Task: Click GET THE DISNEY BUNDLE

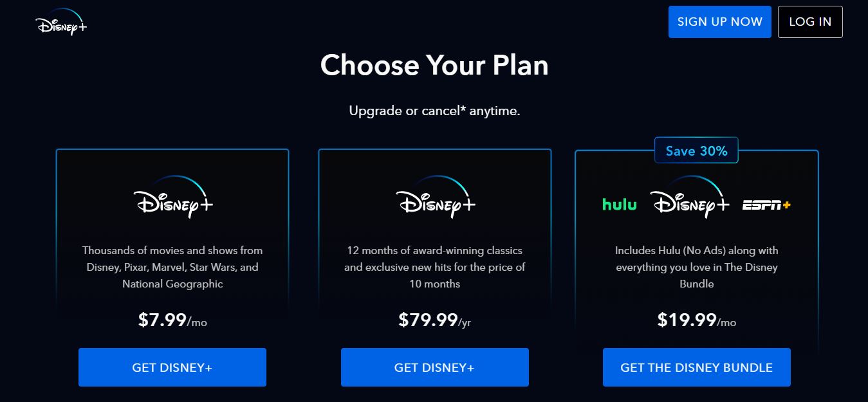Action: click(x=696, y=367)
